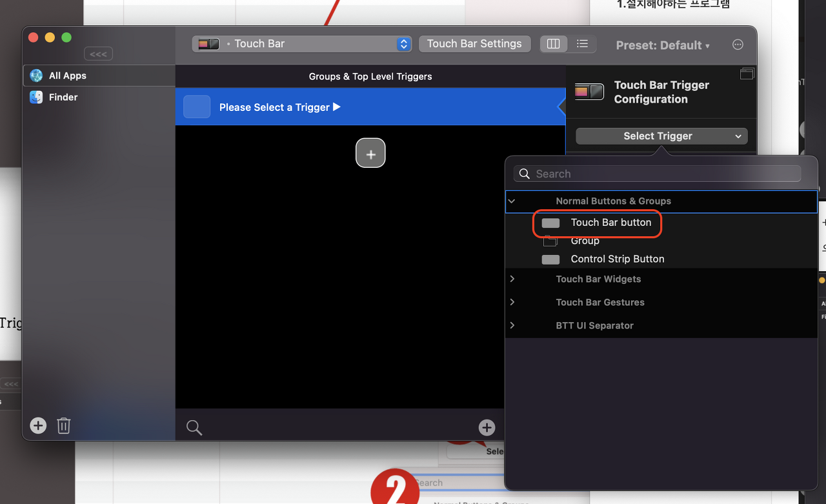
Task: Switch to list view layout icon
Action: pyautogui.click(x=582, y=44)
